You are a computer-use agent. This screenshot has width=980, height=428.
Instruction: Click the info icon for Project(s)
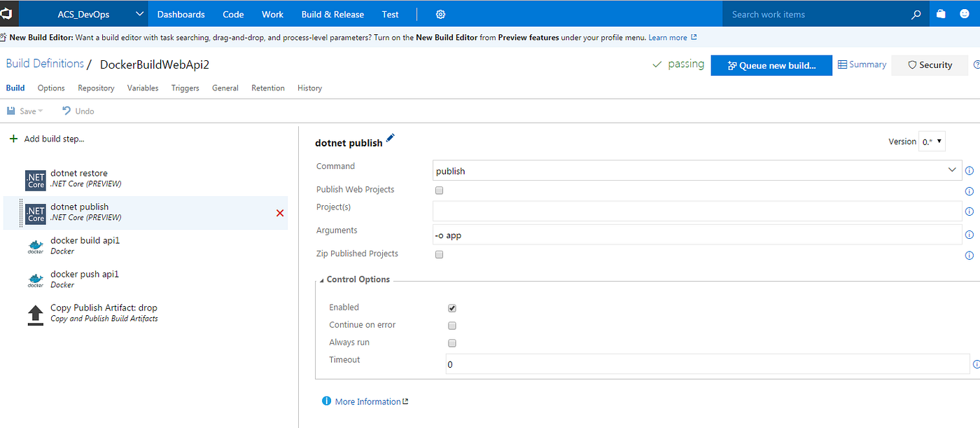(x=969, y=211)
